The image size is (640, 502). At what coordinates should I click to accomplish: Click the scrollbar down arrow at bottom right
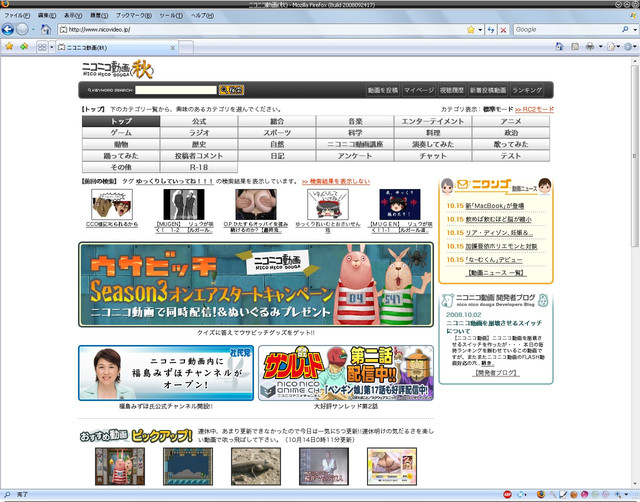(635, 484)
